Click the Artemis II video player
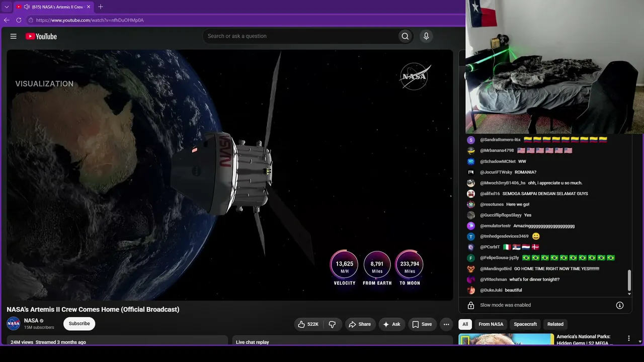The width and height of the screenshot is (644, 362). point(230,175)
